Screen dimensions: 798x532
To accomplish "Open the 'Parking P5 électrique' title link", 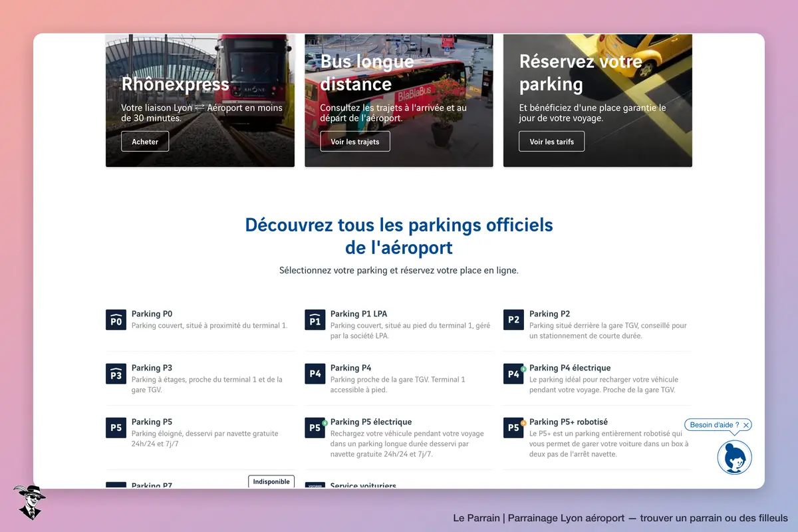I will coord(371,422).
